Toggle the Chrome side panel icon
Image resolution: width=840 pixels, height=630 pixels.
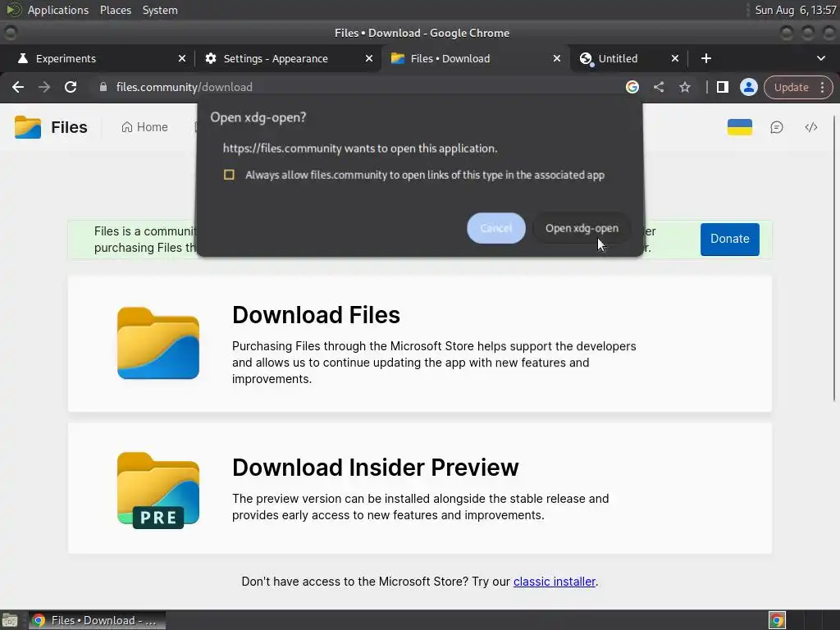(x=722, y=87)
